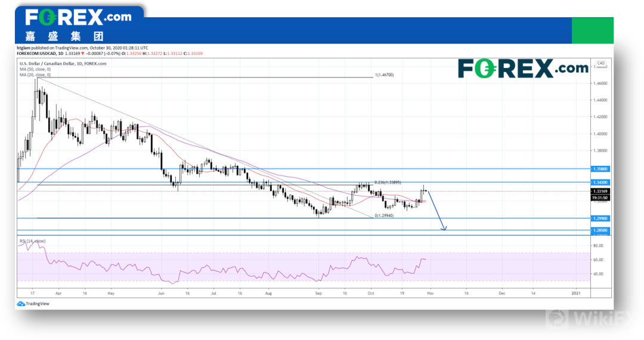Click the Fibonacci 1(1.46700) level label
The image size is (644, 340).
pos(384,75)
